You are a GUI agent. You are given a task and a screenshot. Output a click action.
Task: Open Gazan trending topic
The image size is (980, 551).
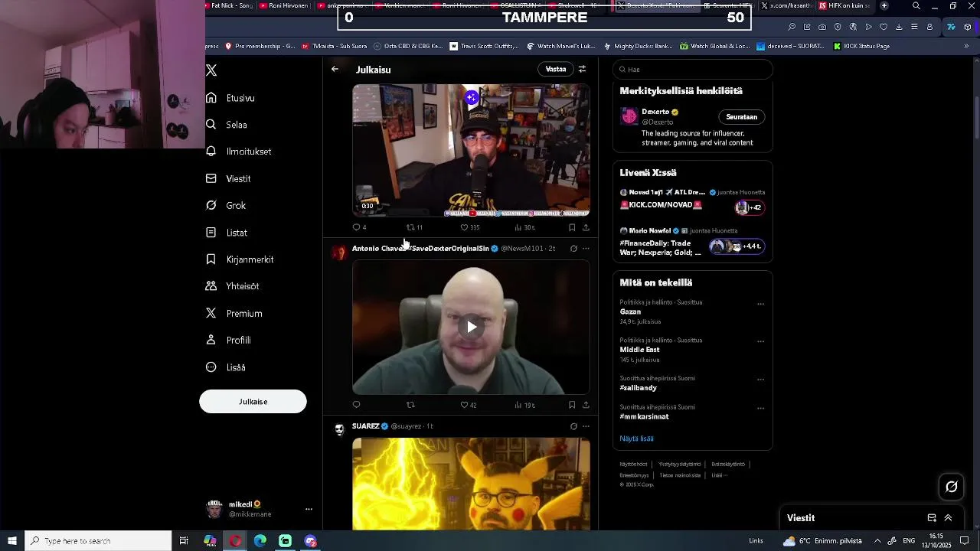pos(630,312)
